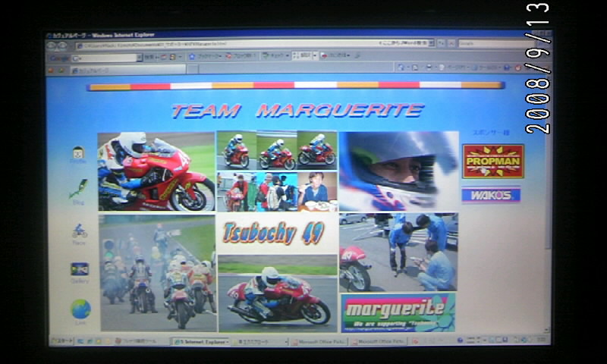Click the PROPMAN sponsor banner
This screenshot has width=607, height=364.
tap(493, 162)
